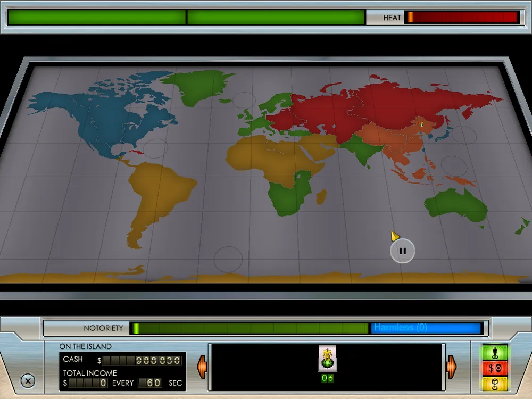The height and width of the screenshot is (399, 532).
Task: Click the left green bar at top
Action: click(96, 18)
